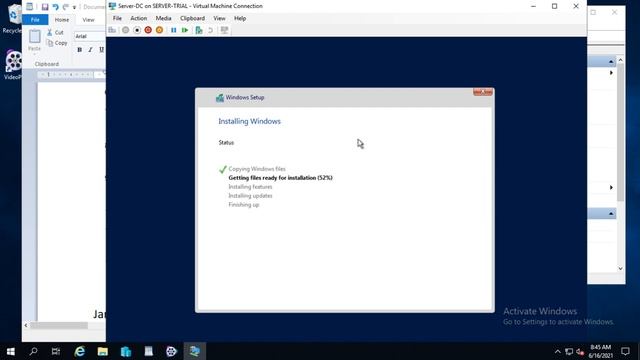This screenshot has width=640, height=360.
Task: Open Recycle Bin desktop icon
Action: [12, 18]
